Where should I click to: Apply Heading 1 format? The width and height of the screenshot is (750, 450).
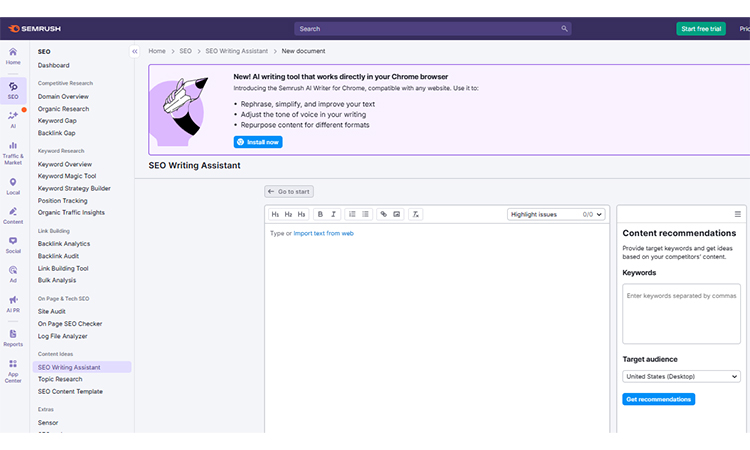click(x=275, y=214)
